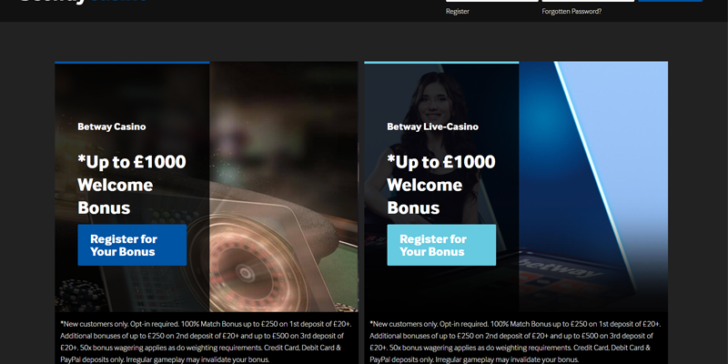Screen dimensions: 728x364
Task: Click the Live-Casino card's Up to £1000 Welcome Bonus text
Action: [x=441, y=185]
